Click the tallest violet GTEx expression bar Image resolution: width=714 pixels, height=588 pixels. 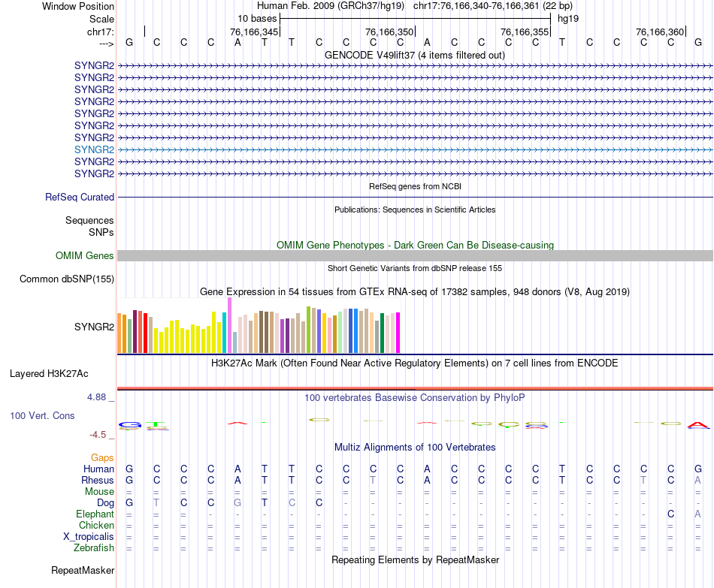point(229,325)
